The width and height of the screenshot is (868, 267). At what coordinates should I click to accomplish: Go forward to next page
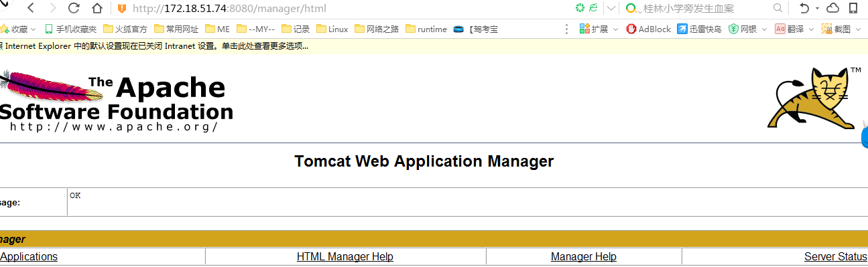[x=52, y=9]
